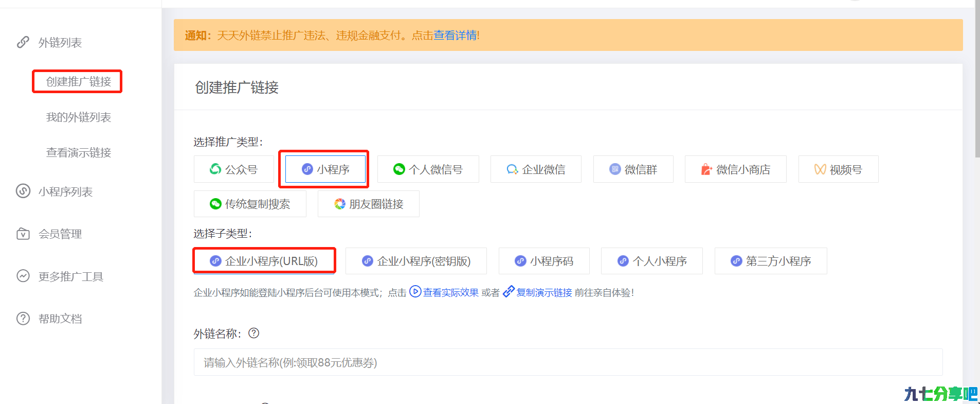Click the play icon before 查看实际效果
The height and width of the screenshot is (404, 980).
(415, 292)
